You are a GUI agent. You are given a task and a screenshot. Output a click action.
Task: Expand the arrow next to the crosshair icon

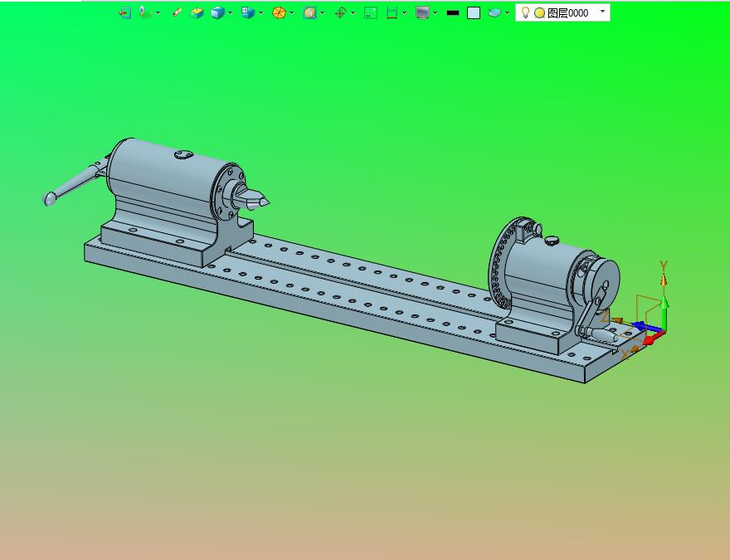pyautogui.click(x=353, y=13)
